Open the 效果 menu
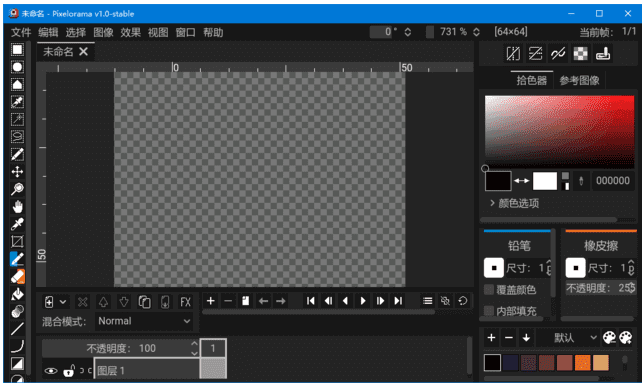Screen dimensions: 642x385 131,32
